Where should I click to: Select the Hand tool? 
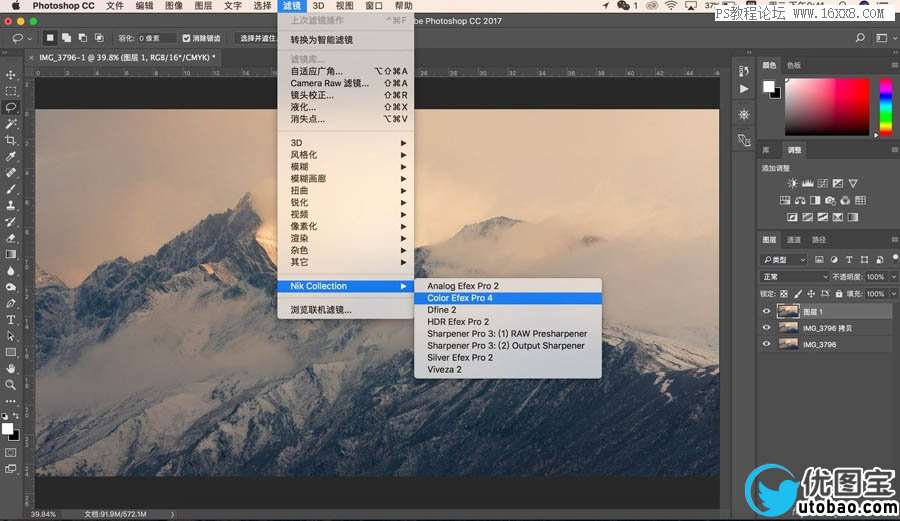pos(10,368)
